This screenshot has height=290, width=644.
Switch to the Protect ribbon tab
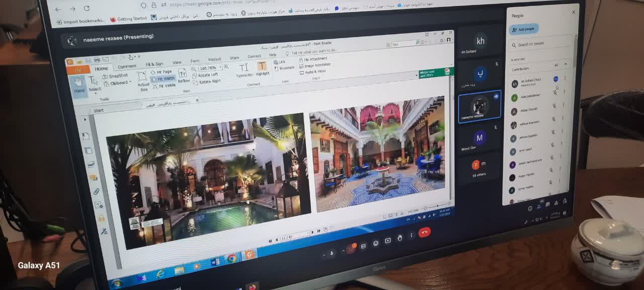point(214,59)
